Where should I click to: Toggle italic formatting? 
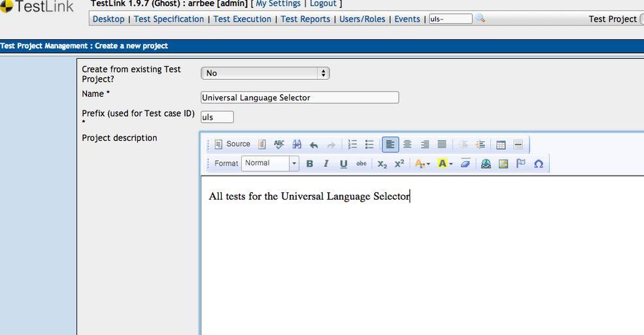326,164
